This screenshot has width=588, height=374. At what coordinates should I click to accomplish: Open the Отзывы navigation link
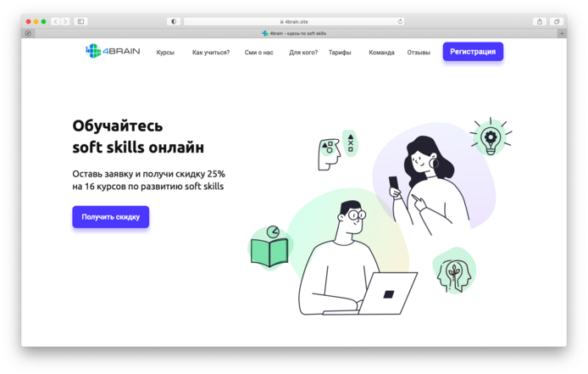pos(419,53)
